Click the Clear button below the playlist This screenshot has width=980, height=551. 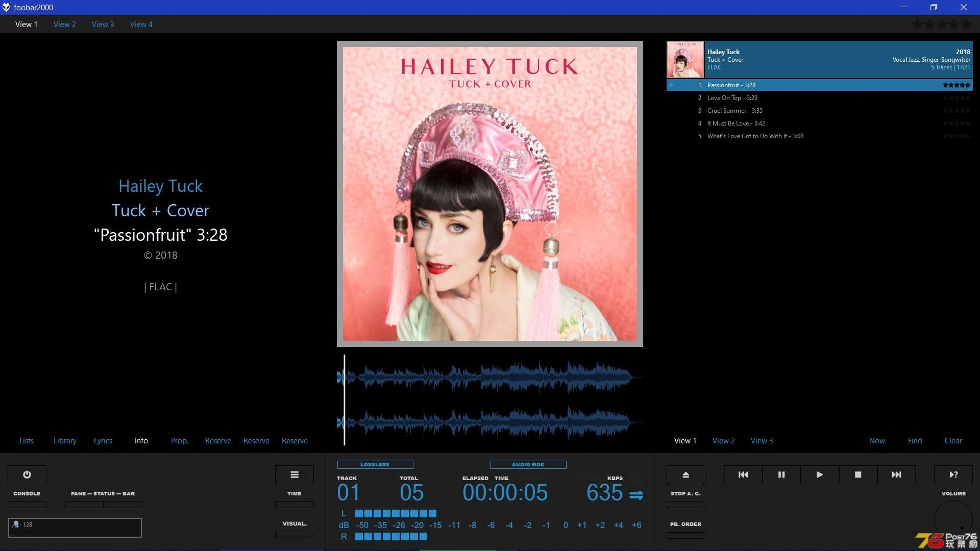pos(953,440)
